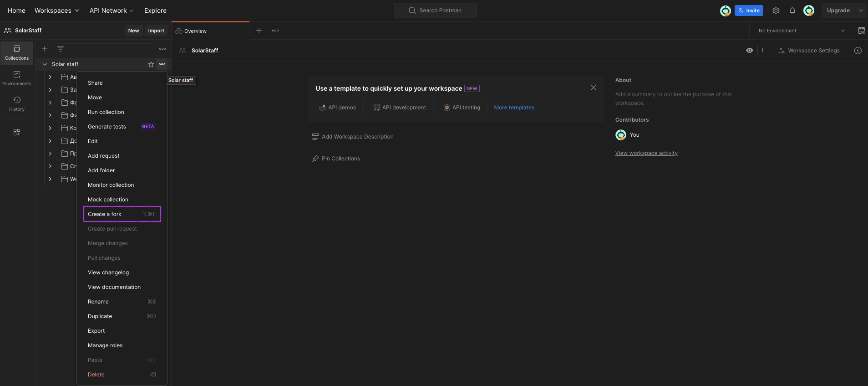Open the workspace info icon
868x386 pixels.
tap(858, 51)
